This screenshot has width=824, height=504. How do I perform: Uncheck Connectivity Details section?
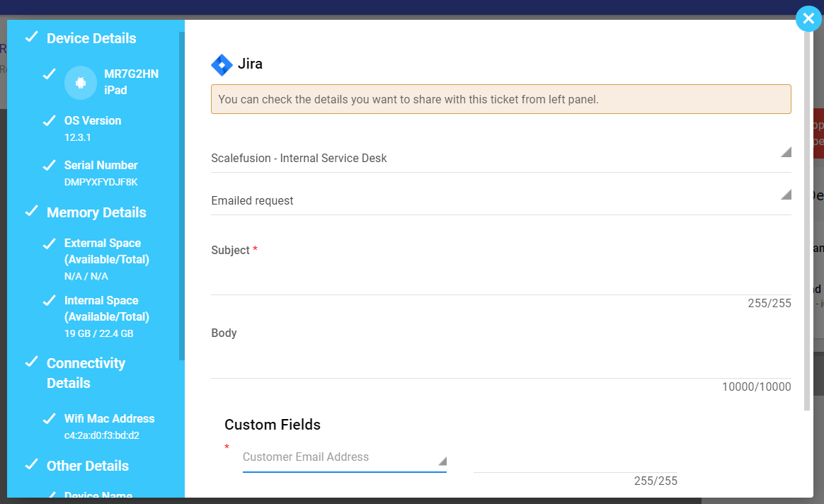click(x=31, y=362)
